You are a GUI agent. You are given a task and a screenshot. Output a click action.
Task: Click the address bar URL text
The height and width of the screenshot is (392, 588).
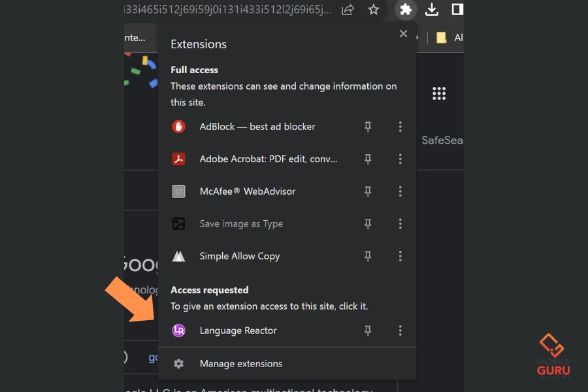229,10
